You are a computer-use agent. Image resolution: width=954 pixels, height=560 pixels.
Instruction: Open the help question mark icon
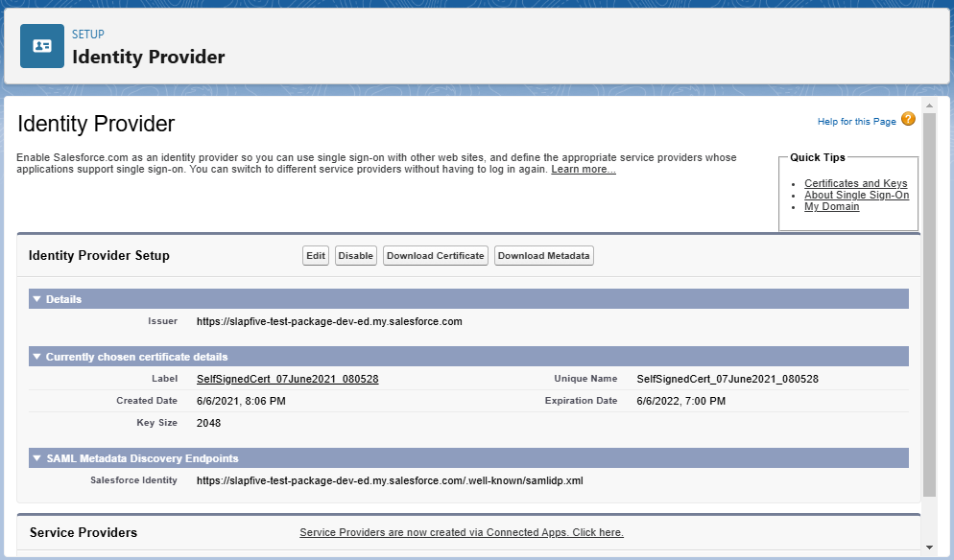coord(908,120)
